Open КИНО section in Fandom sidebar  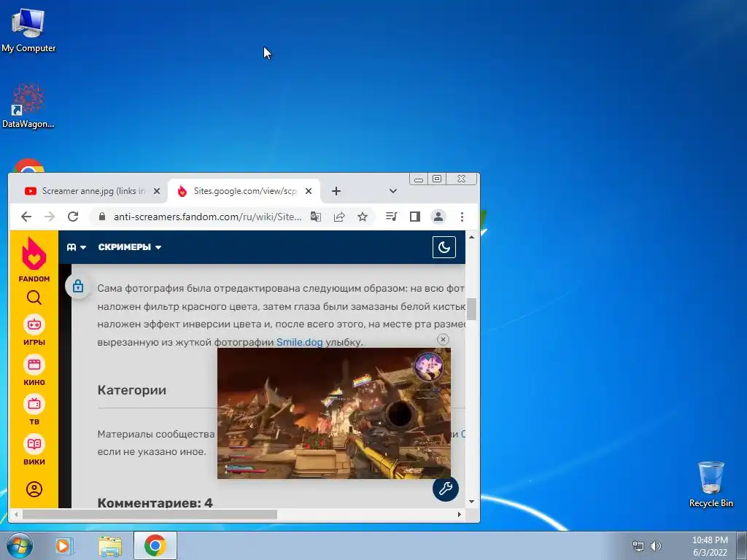(34, 370)
